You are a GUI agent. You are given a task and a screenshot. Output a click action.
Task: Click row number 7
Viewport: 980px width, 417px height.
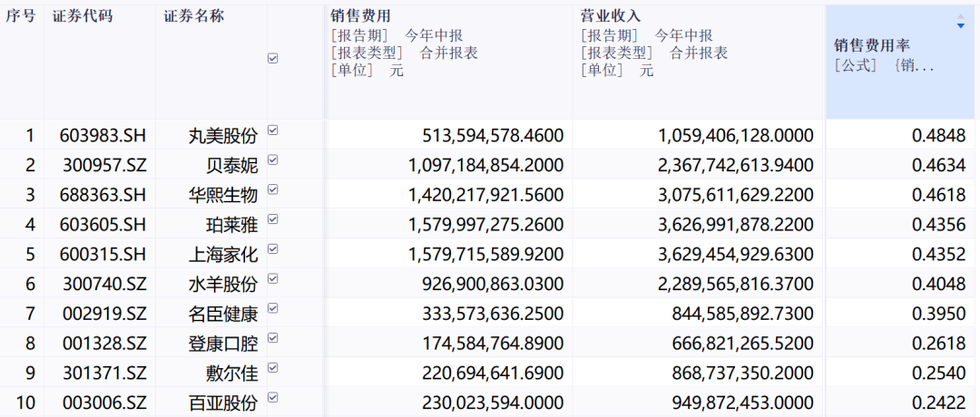[x=31, y=314]
